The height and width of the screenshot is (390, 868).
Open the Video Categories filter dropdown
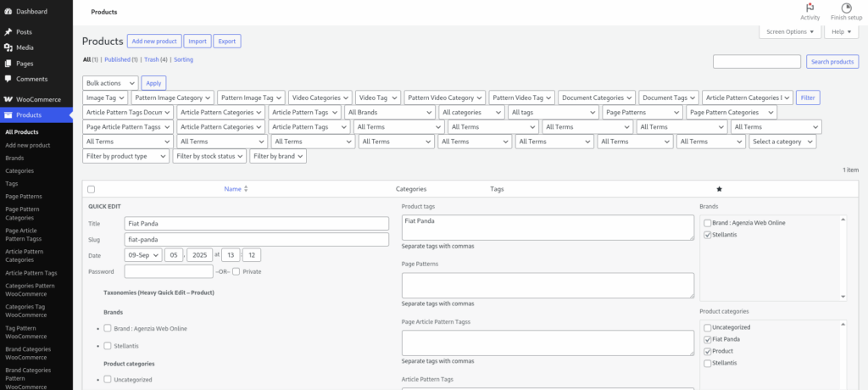click(320, 97)
